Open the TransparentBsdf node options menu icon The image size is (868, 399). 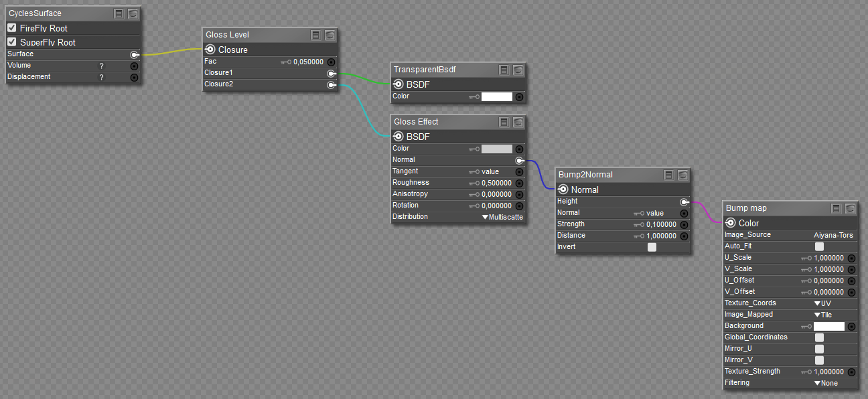click(504, 70)
